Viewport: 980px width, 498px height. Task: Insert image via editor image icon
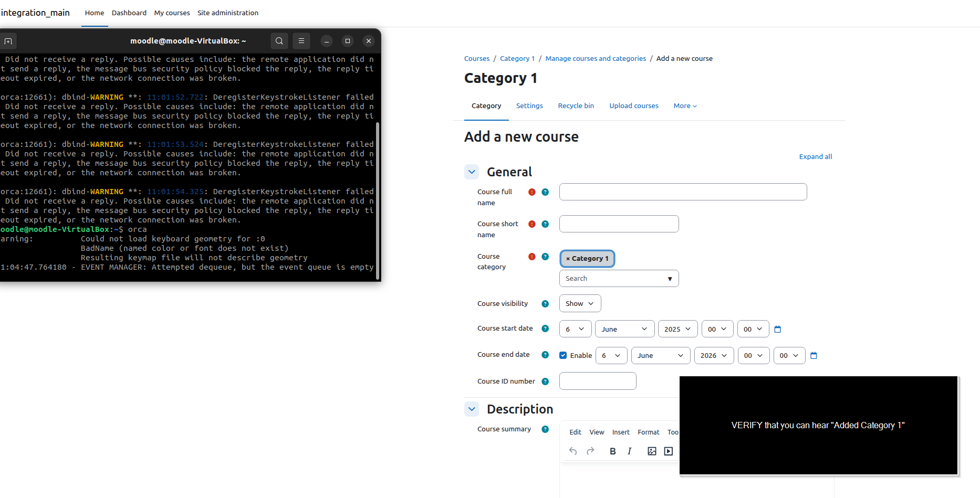[652, 451]
